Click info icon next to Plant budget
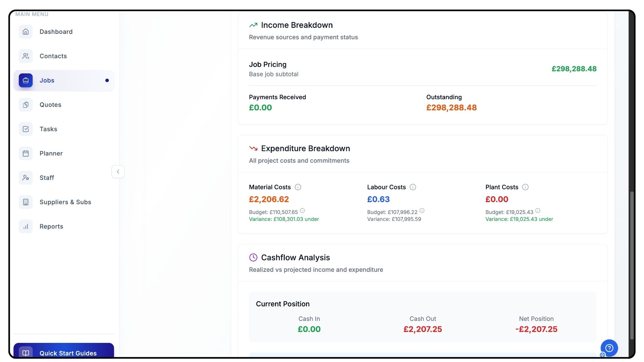This screenshot has height=362, width=644. point(538,211)
